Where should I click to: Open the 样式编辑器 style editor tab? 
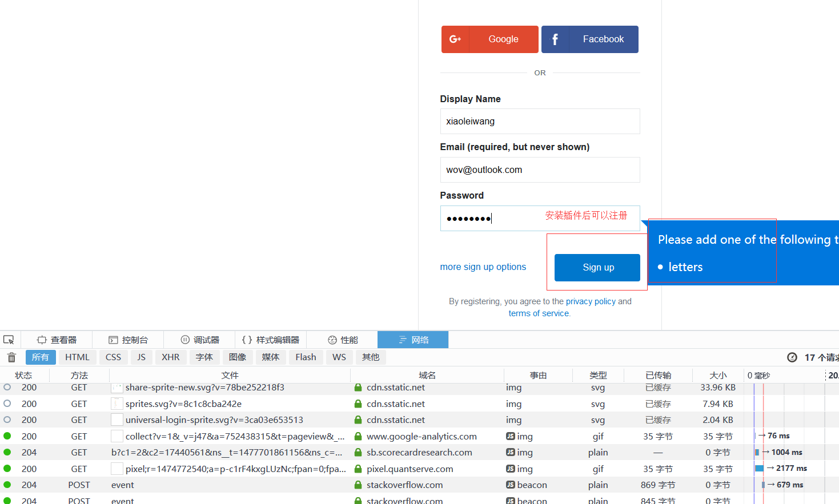pos(271,340)
